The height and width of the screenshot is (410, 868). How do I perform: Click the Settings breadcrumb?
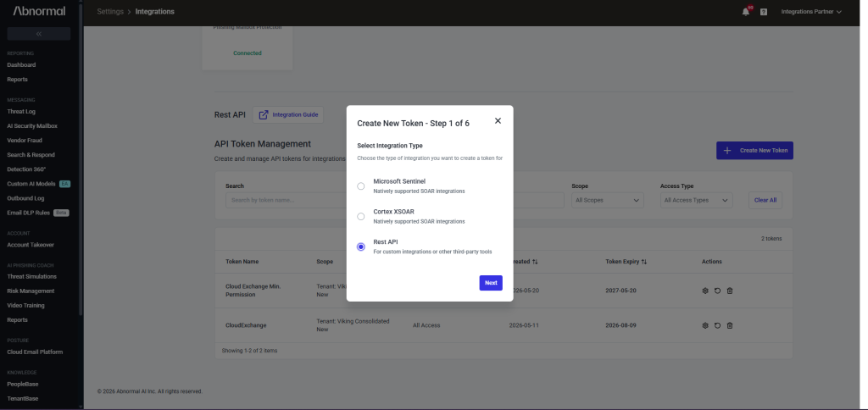click(110, 12)
